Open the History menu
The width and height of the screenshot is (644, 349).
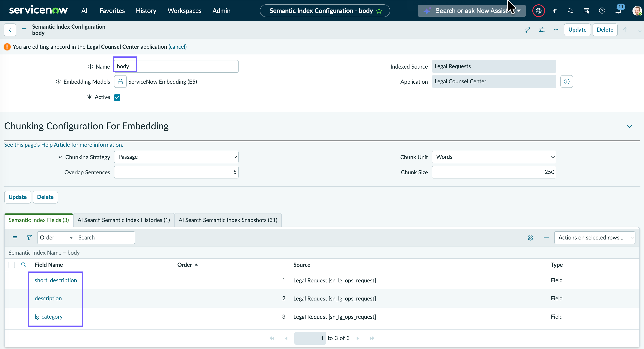point(146,11)
